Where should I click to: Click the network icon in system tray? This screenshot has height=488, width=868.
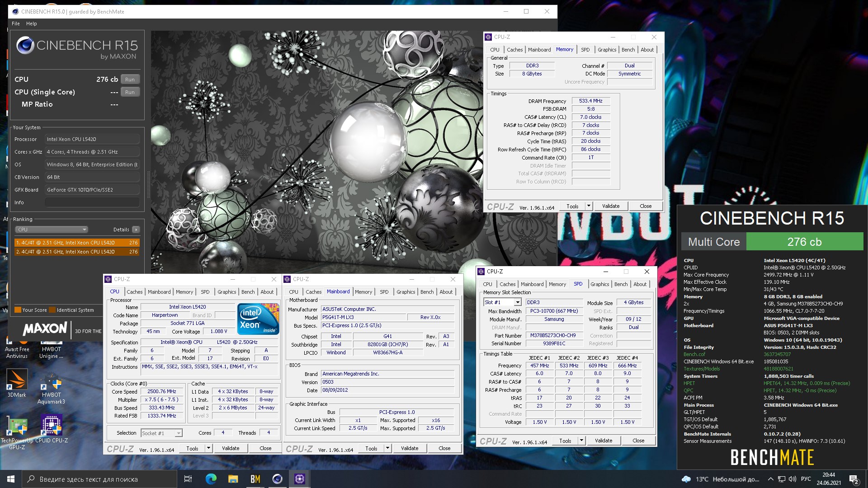[782, 479]
